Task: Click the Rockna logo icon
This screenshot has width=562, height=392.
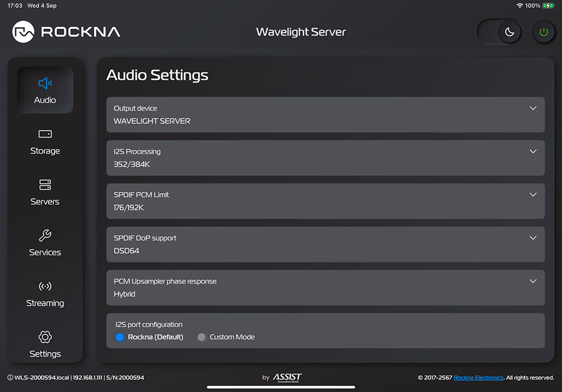Action: tap(24, 32)
